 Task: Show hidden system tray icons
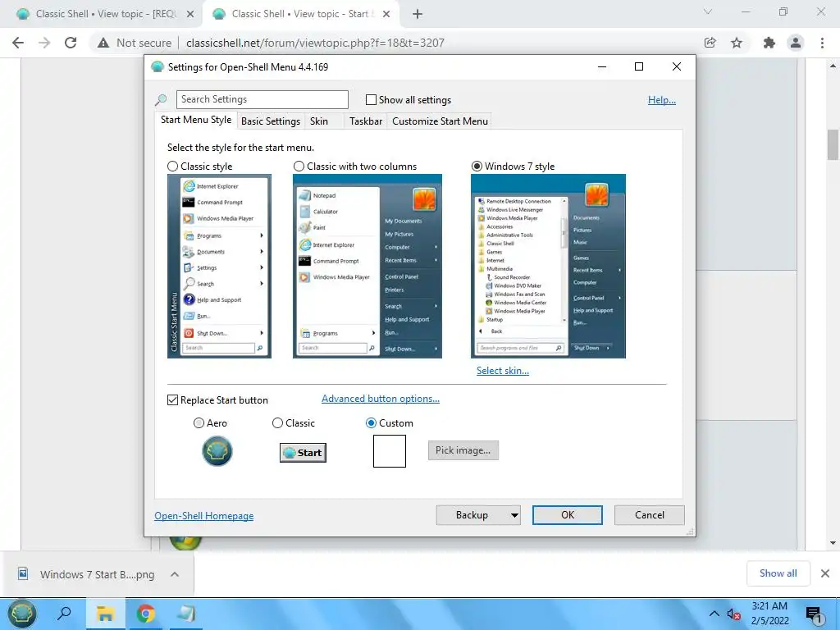(x=714, y=614)
